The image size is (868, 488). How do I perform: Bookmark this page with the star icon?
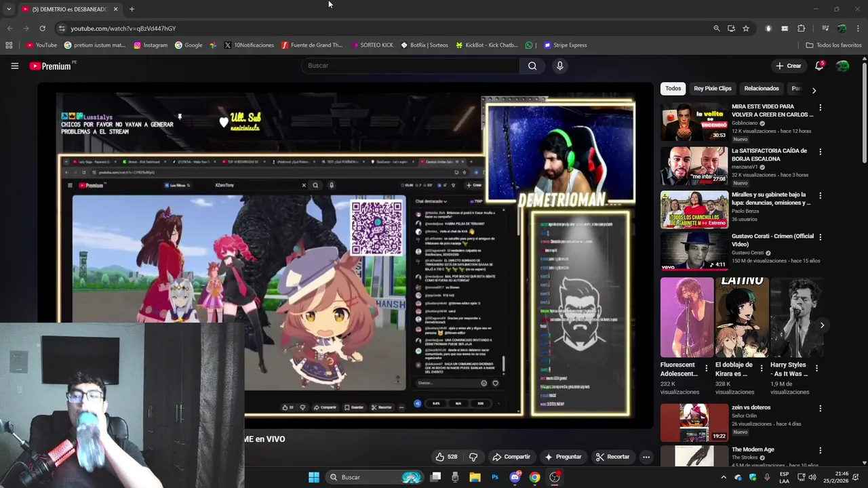(746, 28)
